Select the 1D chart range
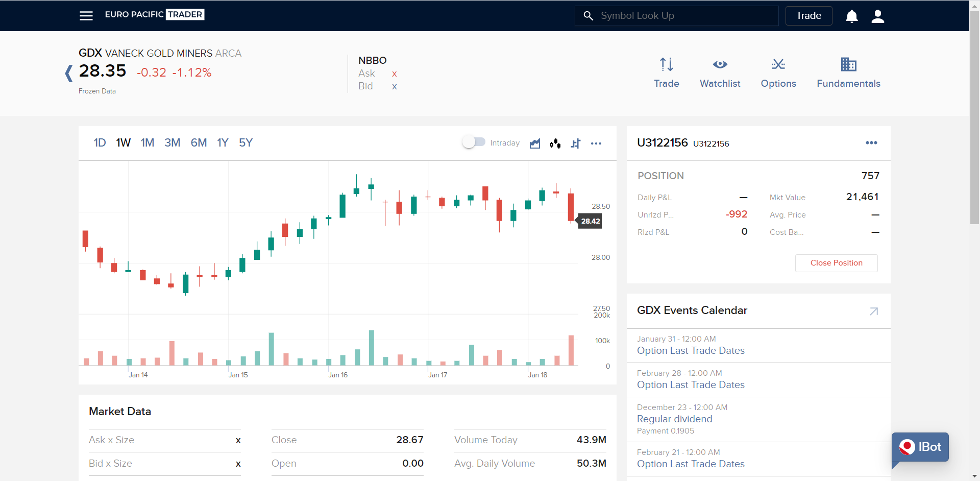Viewport: 980px width, 481px height. click(x=100, y=143)
